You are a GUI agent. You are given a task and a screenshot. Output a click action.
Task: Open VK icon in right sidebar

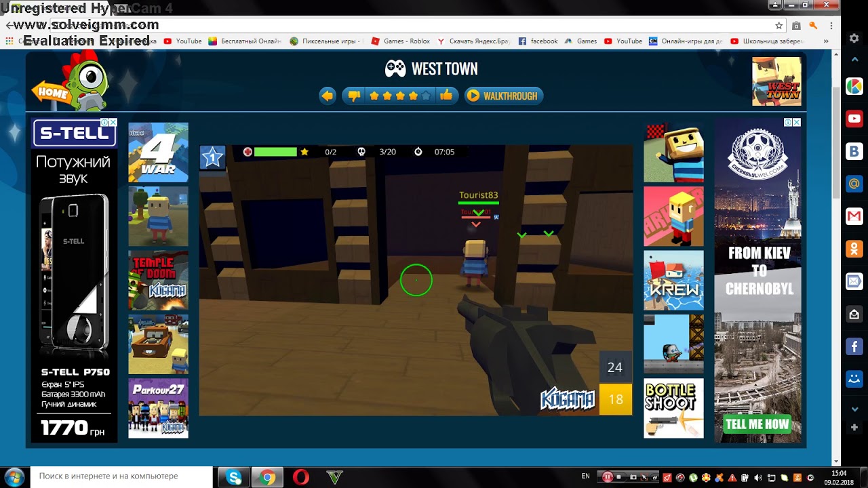point(854,151)
